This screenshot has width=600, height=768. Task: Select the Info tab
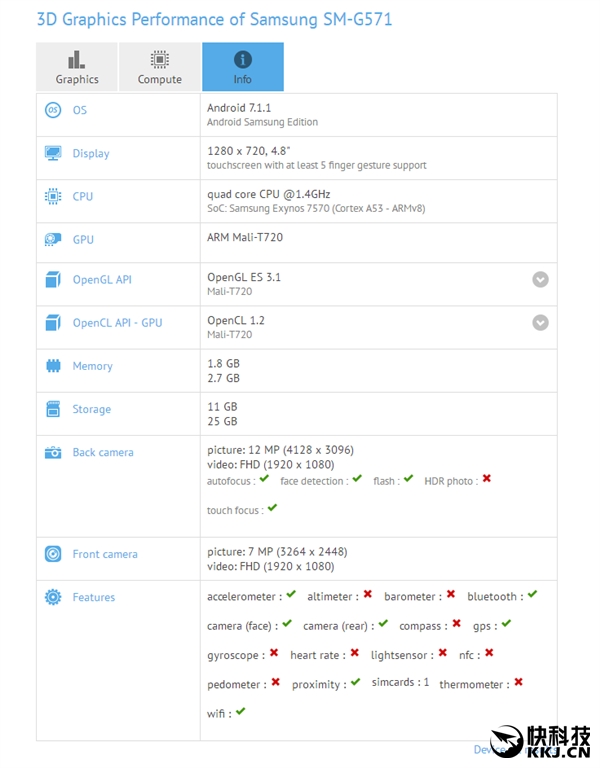tap(243, 67)
